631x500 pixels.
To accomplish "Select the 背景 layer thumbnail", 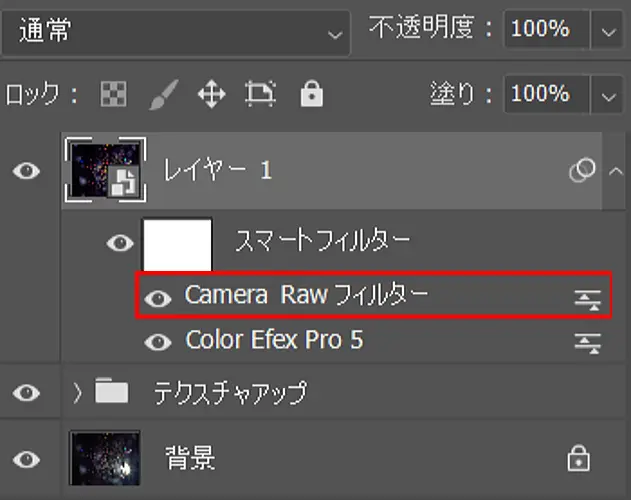I will 105,458.
